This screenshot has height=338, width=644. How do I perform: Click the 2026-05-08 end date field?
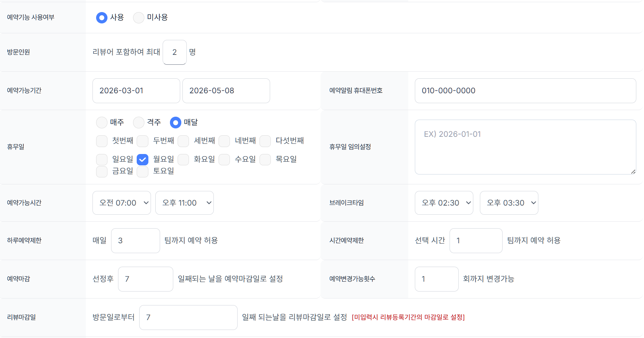tap(226, 91)
